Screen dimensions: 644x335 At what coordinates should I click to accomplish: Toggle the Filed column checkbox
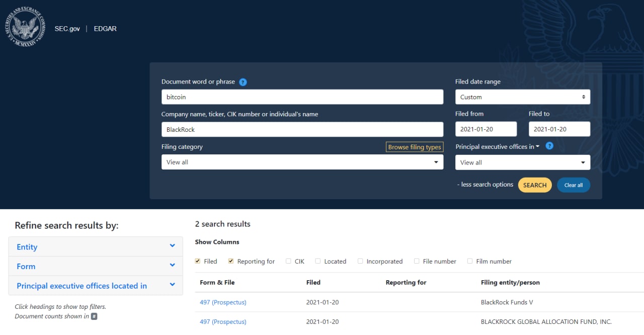point(198,261)
